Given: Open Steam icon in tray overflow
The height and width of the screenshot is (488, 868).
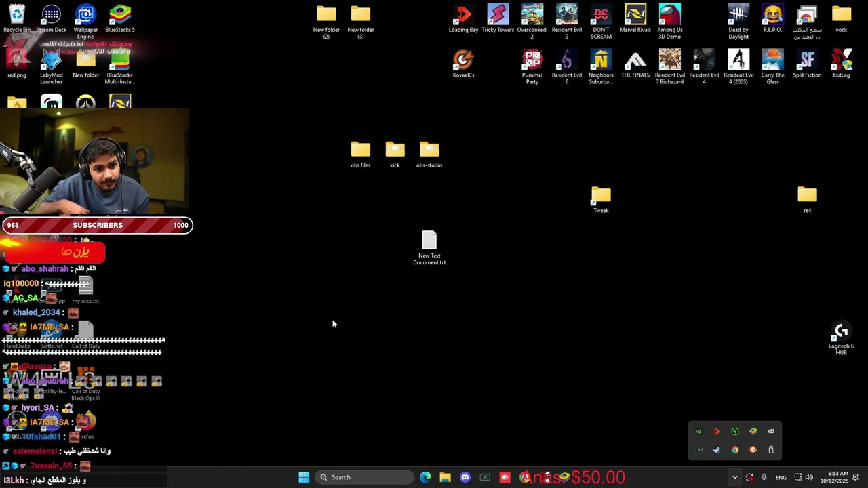Looking at the screenshot, I should 717,450.
